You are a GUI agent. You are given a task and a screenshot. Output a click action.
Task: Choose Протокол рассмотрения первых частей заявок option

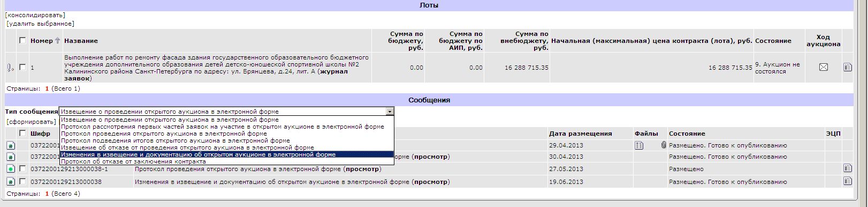227,127
